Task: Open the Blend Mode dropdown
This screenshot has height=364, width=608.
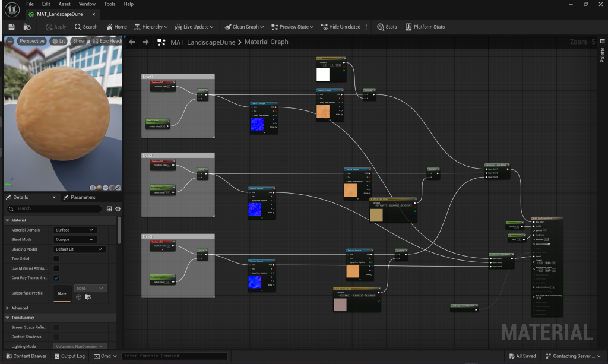Action: 74,239
